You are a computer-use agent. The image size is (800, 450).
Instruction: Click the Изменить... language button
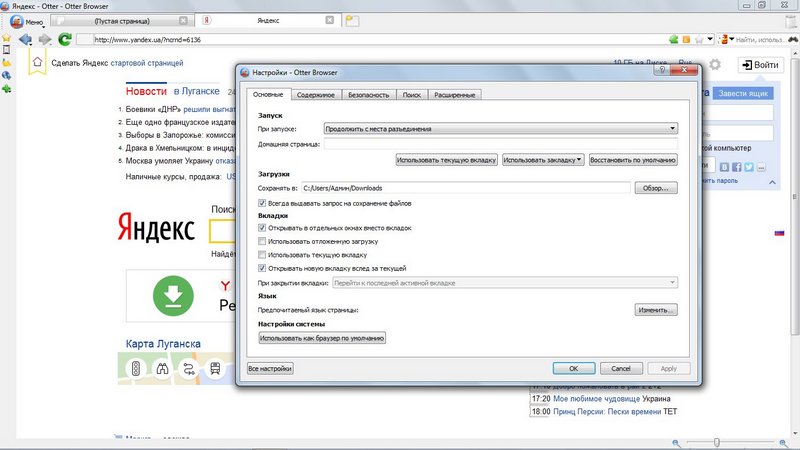point(656,310)
